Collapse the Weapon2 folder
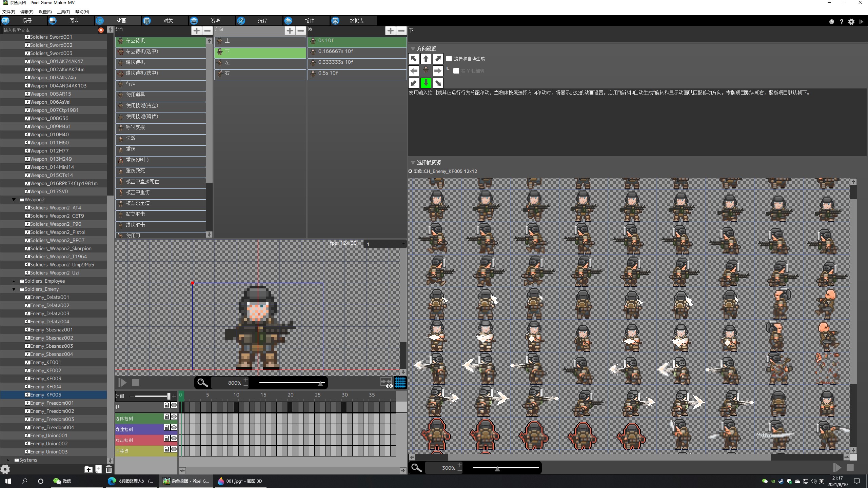 (x=14, y=200)
